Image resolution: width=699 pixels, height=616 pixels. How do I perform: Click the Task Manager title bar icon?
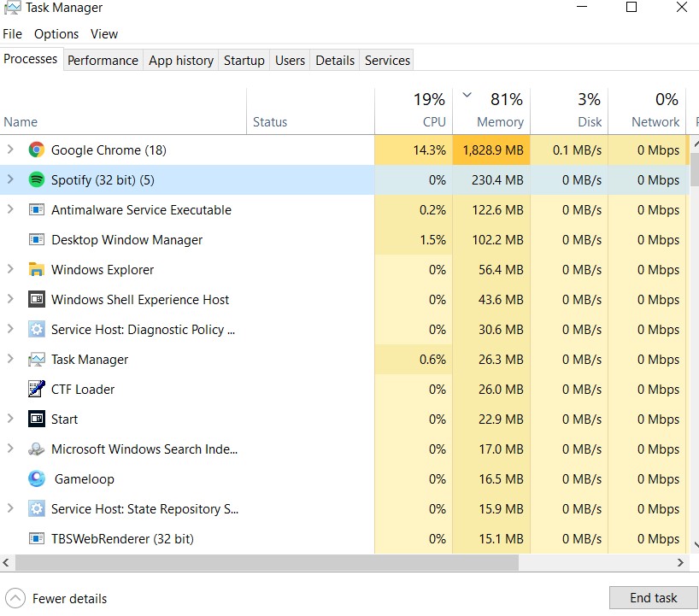click(12, 8)
